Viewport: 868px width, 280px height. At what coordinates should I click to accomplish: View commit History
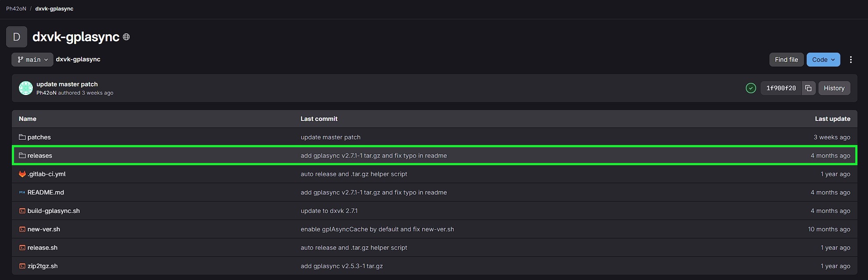pos(834,88)
